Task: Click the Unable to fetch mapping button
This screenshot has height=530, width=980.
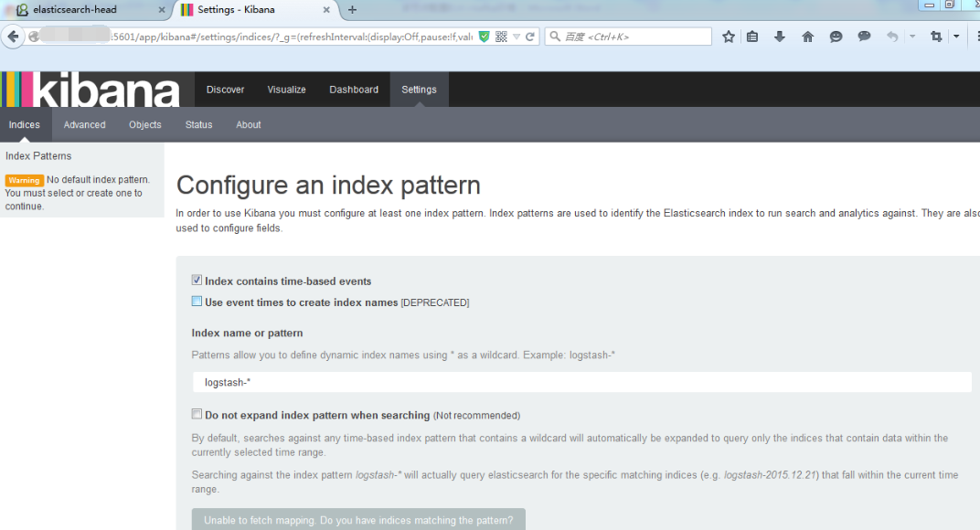Action: coord(358,519)
